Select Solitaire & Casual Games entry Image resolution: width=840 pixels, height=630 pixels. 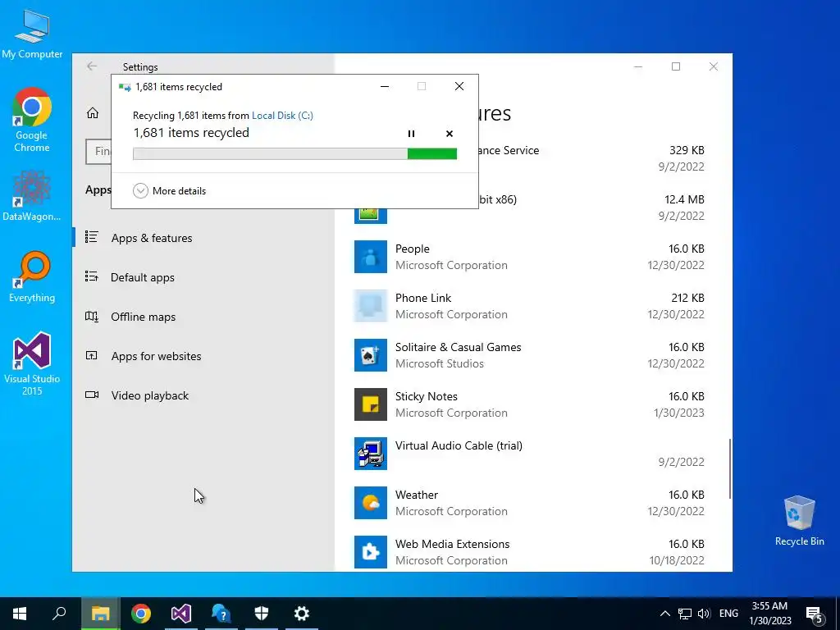point(529,356)
